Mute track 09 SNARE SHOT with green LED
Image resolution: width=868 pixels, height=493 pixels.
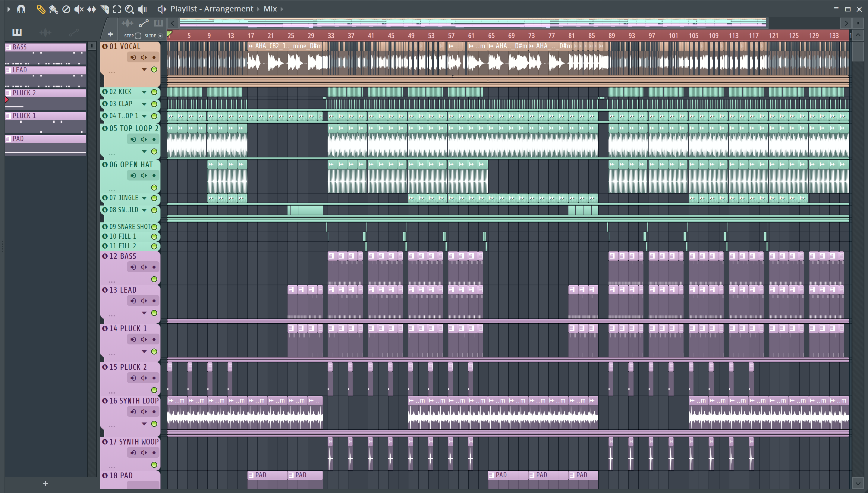[154, 227]
